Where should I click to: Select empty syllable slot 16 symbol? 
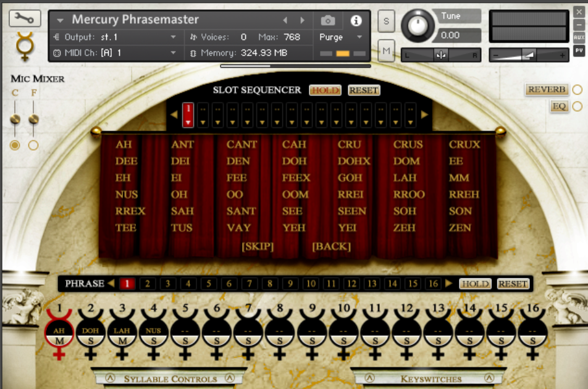click(x=532, y=334)
